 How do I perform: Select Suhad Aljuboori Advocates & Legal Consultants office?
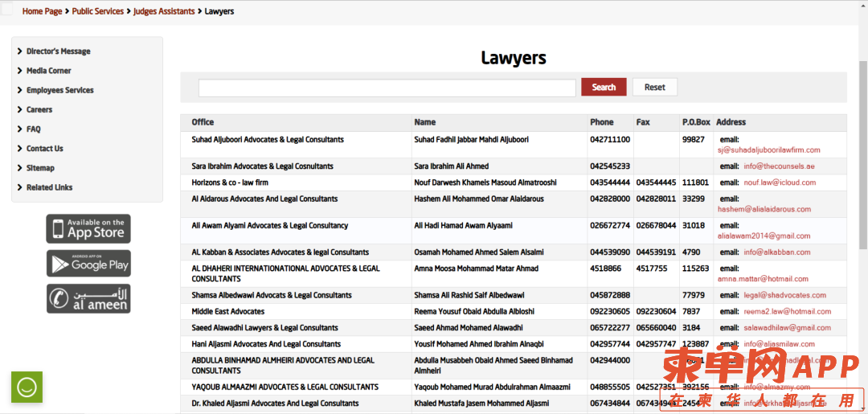[x=268, y=140]
